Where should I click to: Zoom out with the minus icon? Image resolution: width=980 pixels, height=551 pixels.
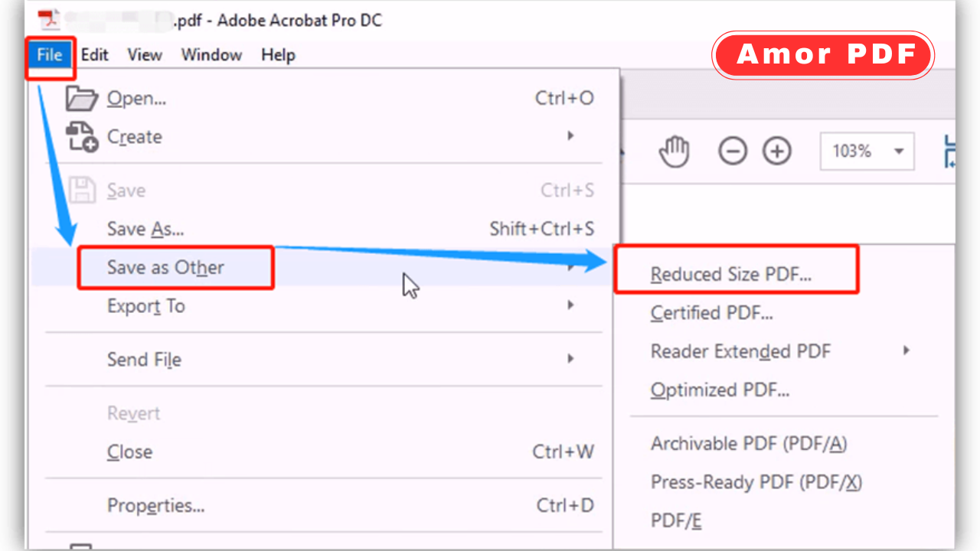[732, 151]
